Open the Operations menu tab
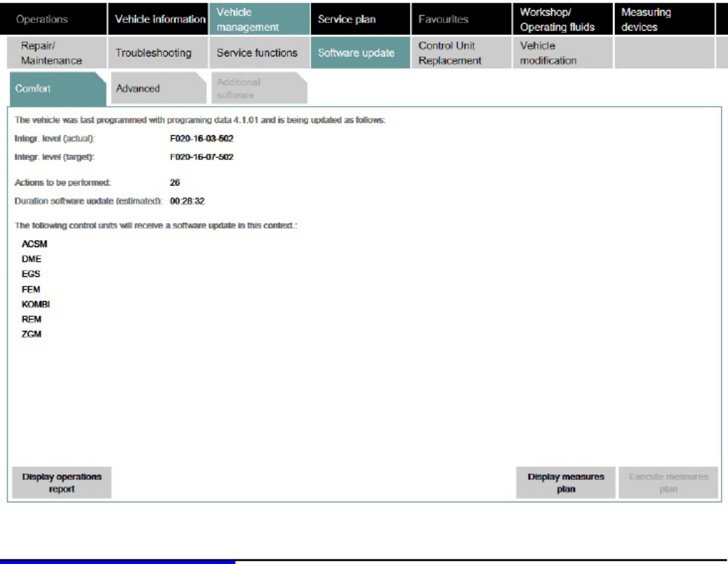The image size is (728, 564). tap(53, 19)
